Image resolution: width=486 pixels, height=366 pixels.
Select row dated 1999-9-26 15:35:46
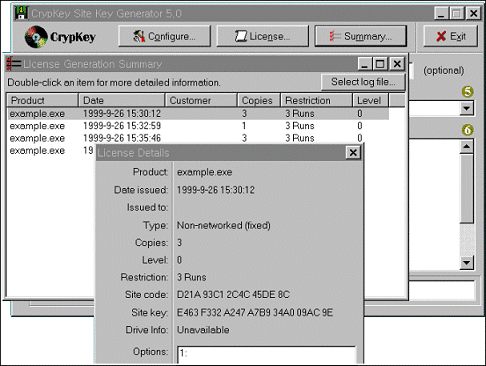tap(198, 138)
